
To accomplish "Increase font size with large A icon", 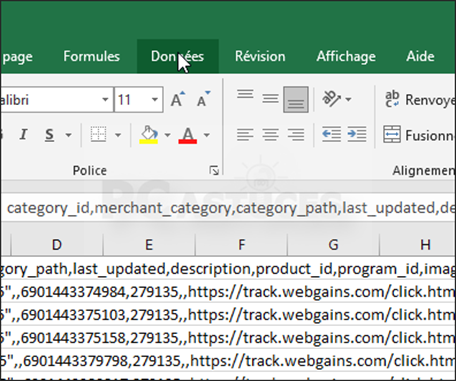I will click(x=178, y=99).
